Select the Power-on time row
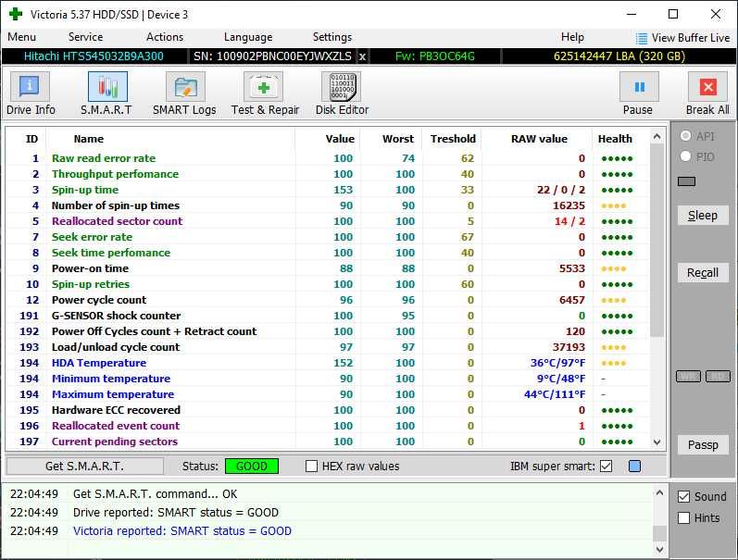Image resolution: width=738 pixels, height=560 pixels. 328,268
